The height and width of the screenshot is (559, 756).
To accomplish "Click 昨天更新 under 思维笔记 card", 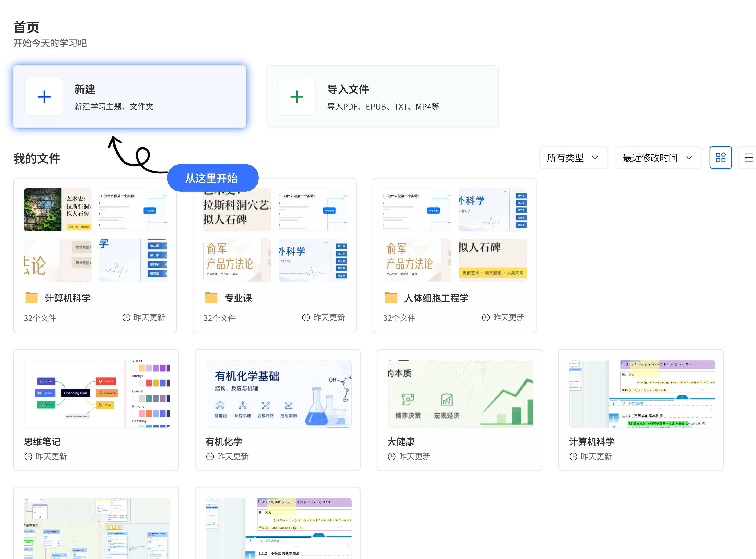I will click(51, 456).
